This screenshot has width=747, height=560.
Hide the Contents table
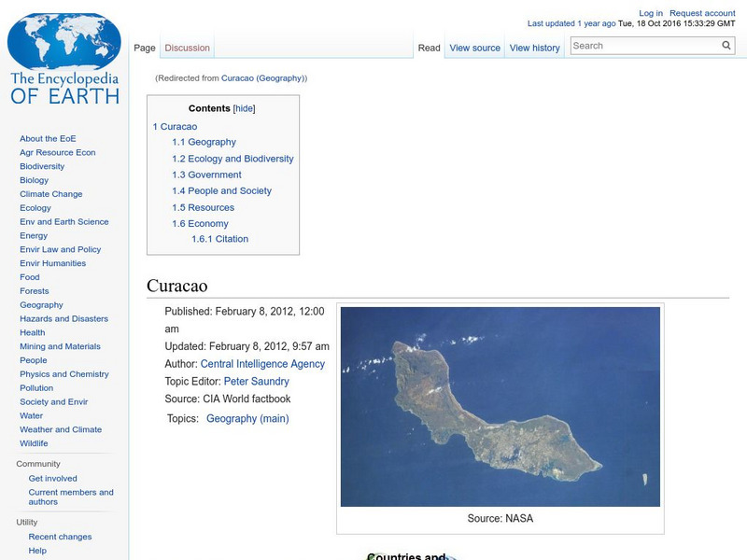pyautogui.click(x=244, y=108)
